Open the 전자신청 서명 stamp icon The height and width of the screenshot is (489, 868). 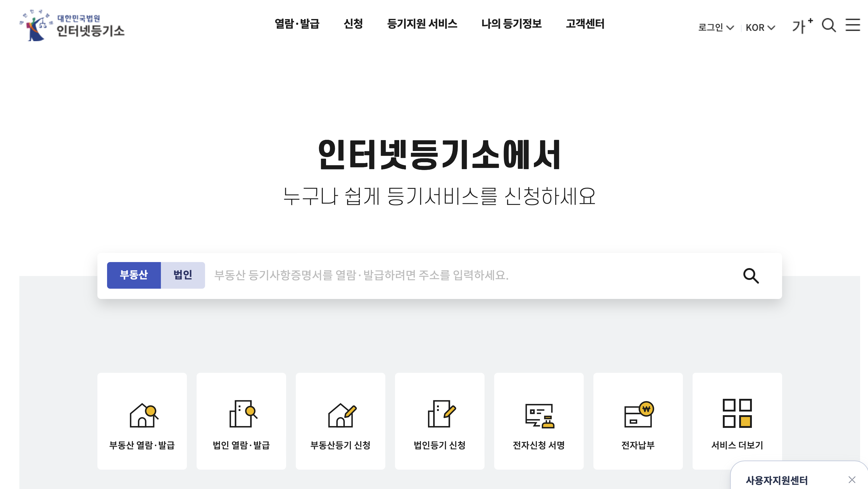540,415
